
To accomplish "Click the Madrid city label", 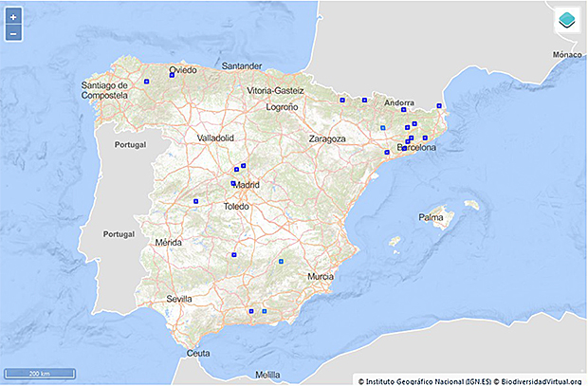I will [x=247, y=185].
